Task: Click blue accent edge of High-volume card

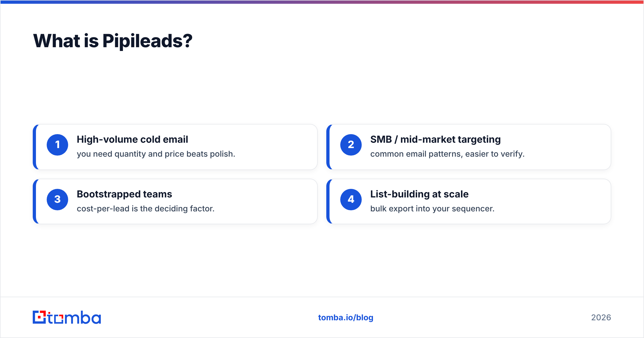Action: [x=34, y=147]
